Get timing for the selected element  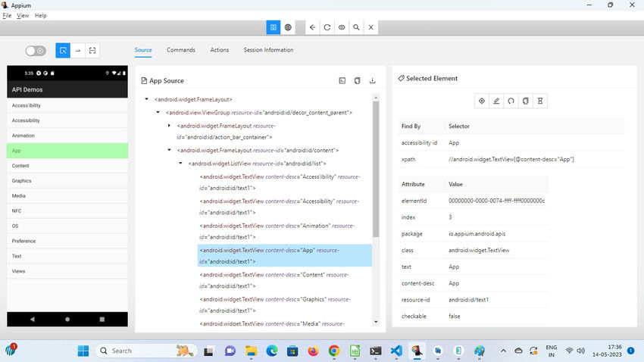[540, 101]
